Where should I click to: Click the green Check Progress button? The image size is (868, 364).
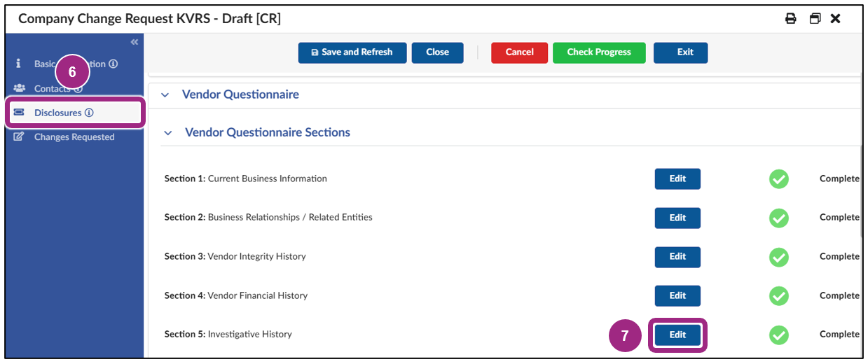(x=599, y=52)
